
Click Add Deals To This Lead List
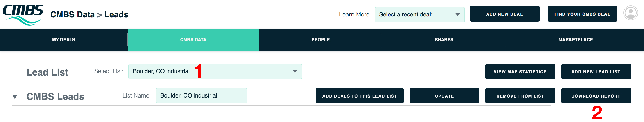point(359,96)
